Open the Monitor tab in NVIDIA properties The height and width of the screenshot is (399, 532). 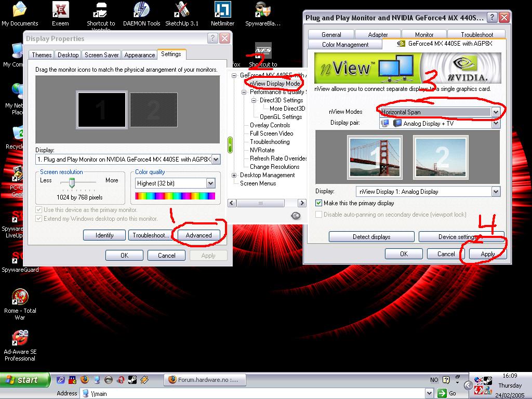pos(424,34)
